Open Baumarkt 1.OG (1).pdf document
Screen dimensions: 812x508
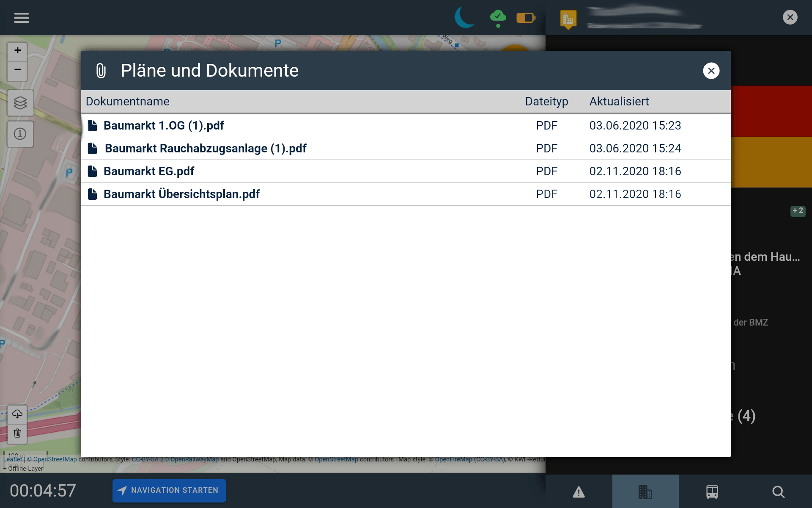point(164,126)
